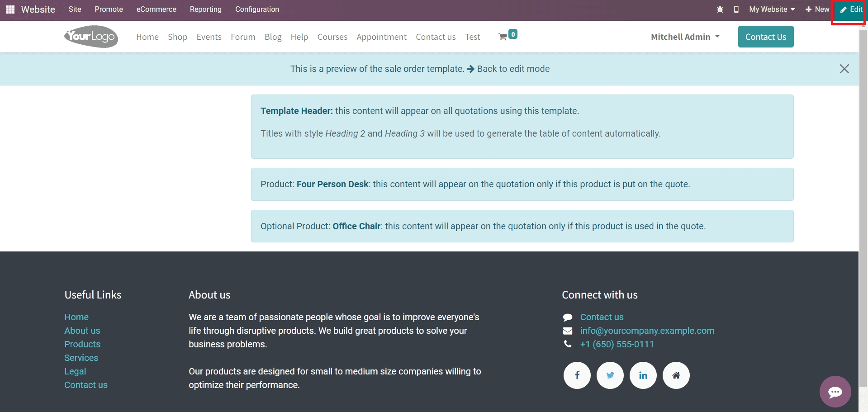Open the Mitchell Admin user dropdown

(685, 37)
